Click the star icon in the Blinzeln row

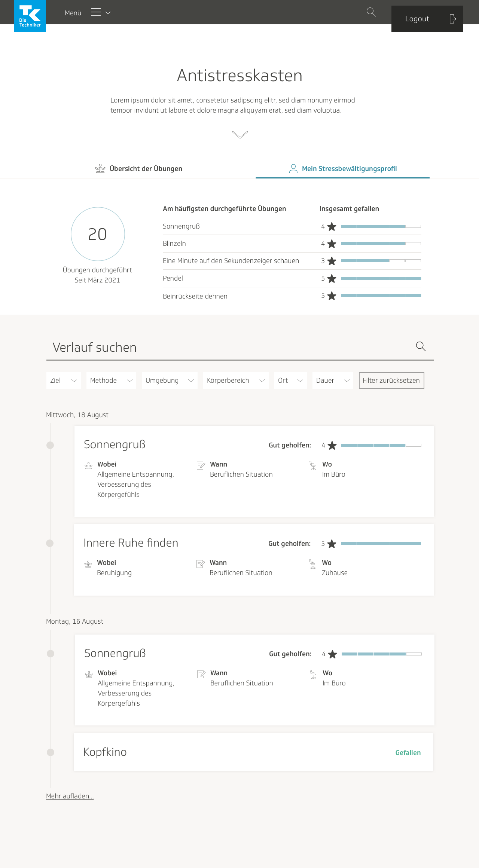pyautogui.click(x=332, y=244)
